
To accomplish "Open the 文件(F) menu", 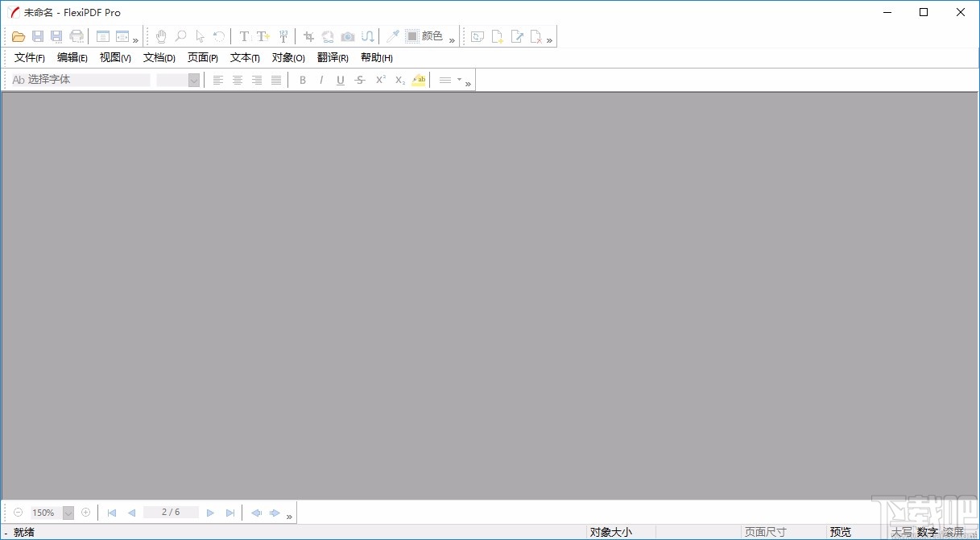I will point(27,57).
